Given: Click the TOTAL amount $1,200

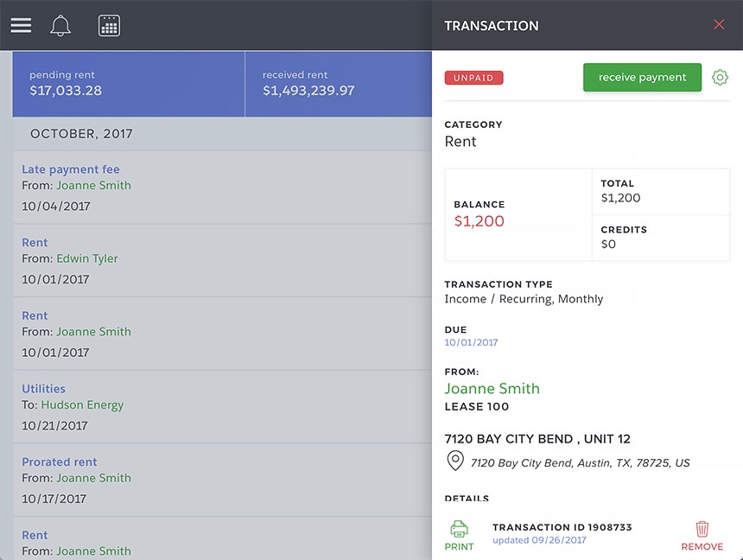Looking at the screenshot, I should click(x=620, y=198).
